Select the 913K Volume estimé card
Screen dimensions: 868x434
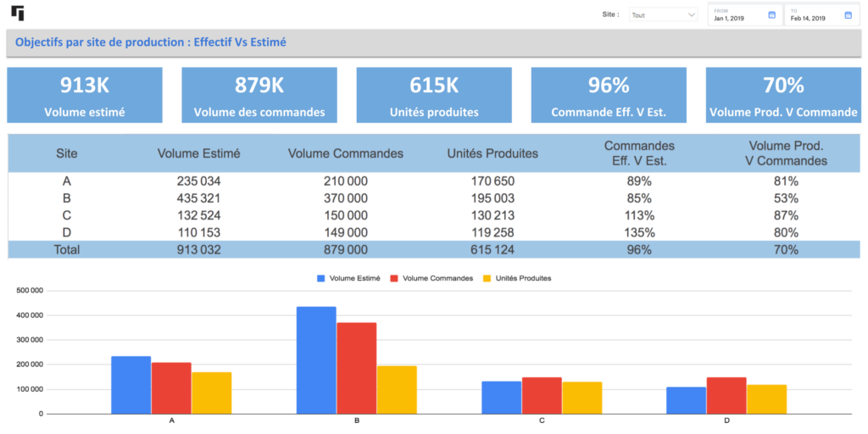(85, 95)
